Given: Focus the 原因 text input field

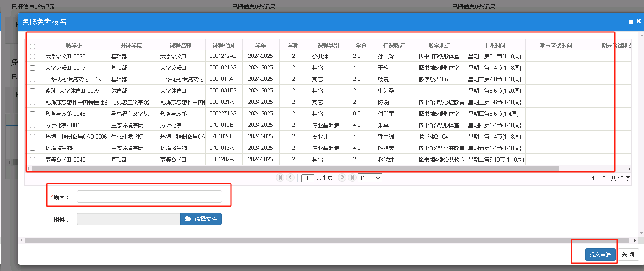Looking at the screenshot, I should 149,197.
